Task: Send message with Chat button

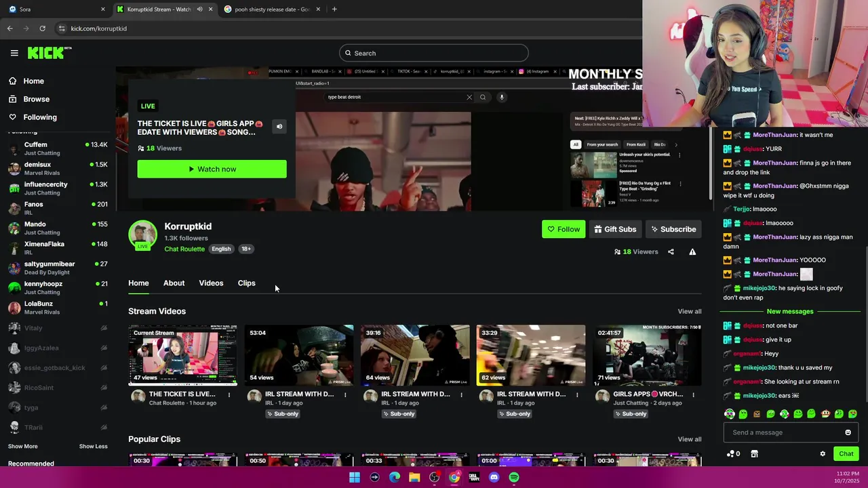Action: coord(846,454)
